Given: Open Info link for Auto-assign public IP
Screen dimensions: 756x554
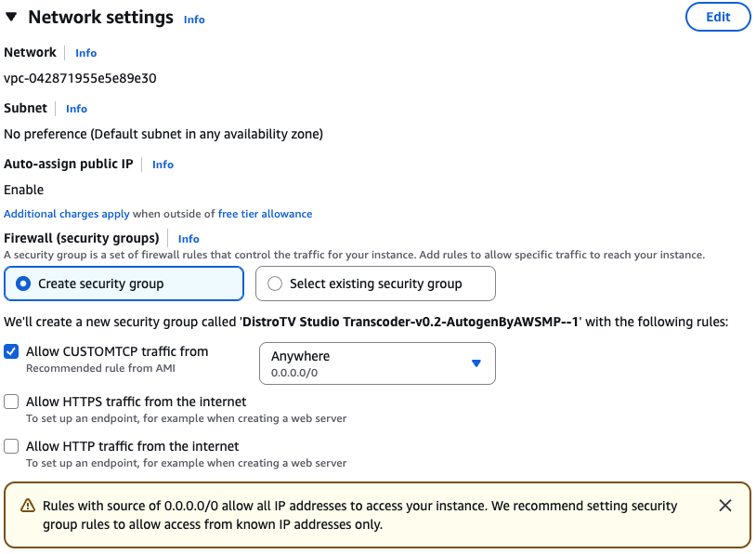Looking at the screenshot, I should [163, 165].
